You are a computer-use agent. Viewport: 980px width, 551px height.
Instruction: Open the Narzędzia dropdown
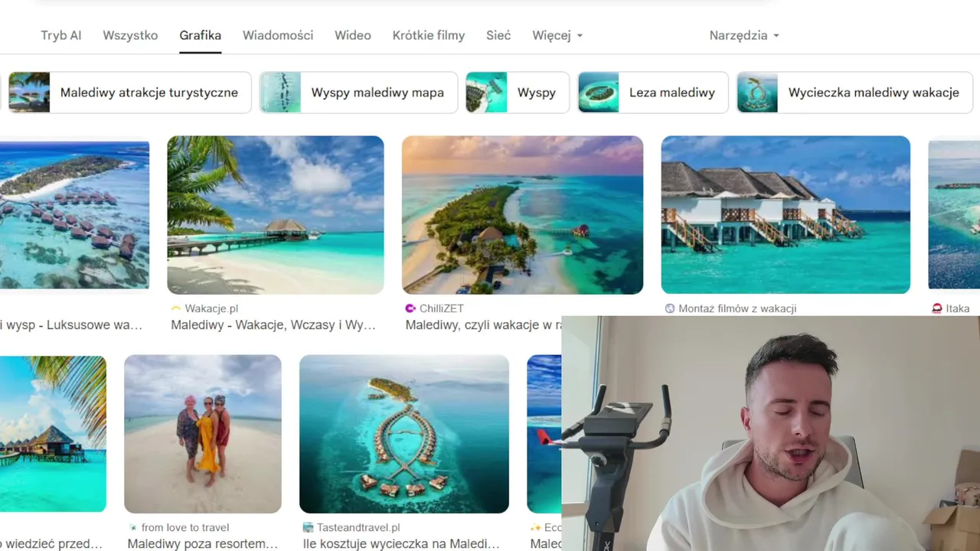[x=743, y=35]
